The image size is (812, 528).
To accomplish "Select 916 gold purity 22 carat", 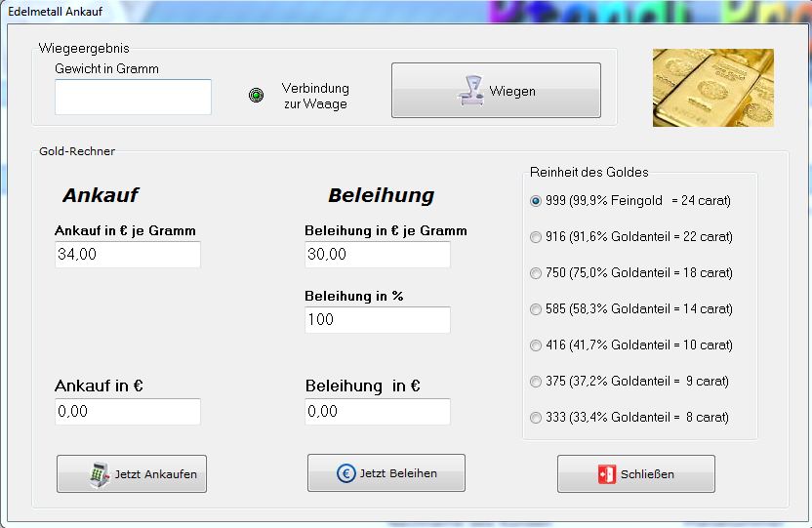I will pos(535,237).
